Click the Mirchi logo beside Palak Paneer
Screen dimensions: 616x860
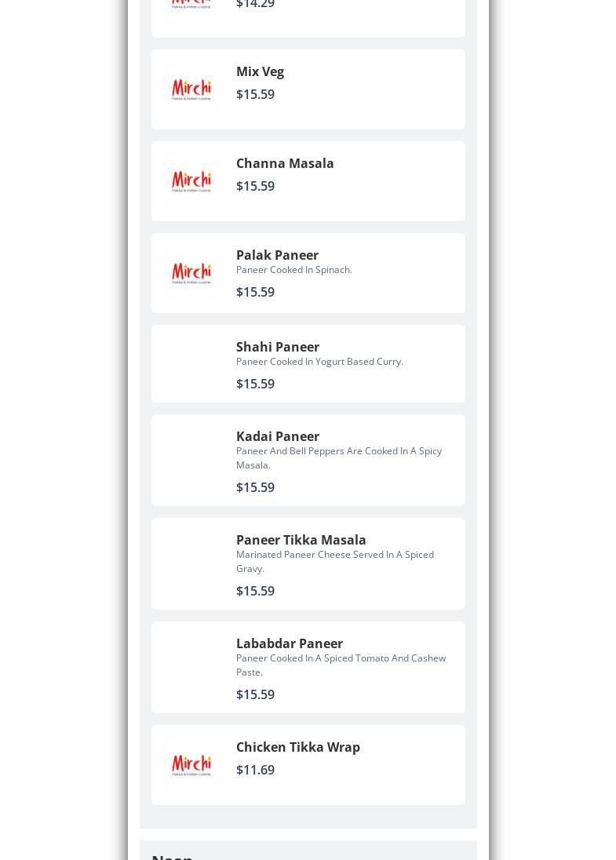pos(191,273)
